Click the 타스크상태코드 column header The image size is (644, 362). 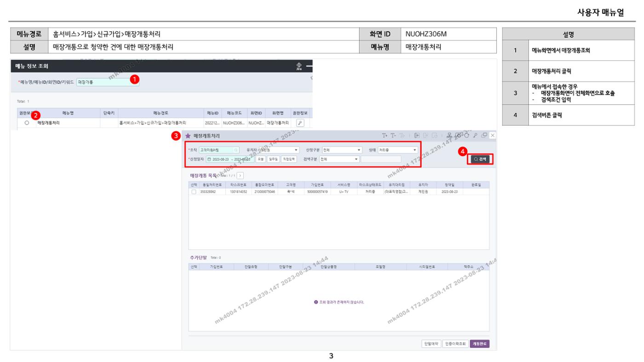pyautogui.click(x=370, y=184)
